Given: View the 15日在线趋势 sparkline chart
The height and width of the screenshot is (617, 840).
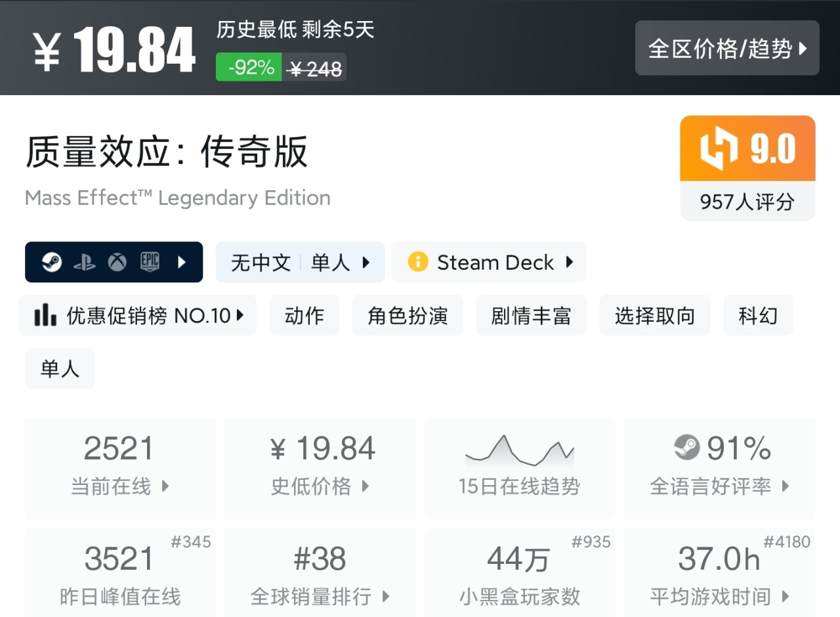Looking at the screenshot, I should click(x=519, y=450).
